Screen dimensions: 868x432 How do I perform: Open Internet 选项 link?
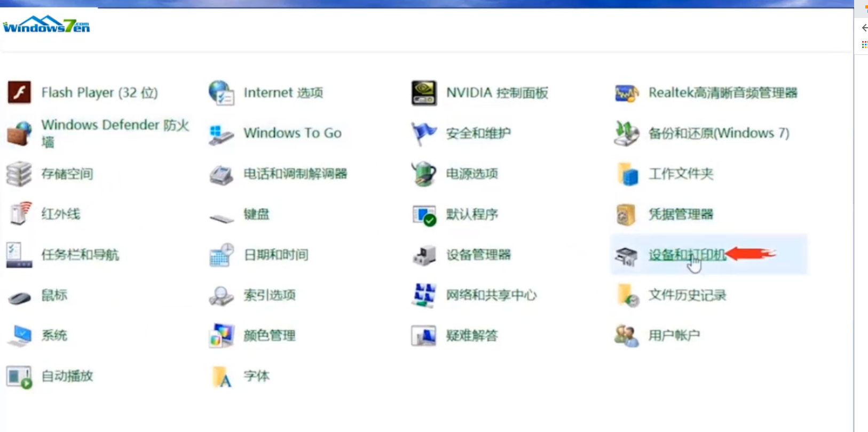(283, 93)
